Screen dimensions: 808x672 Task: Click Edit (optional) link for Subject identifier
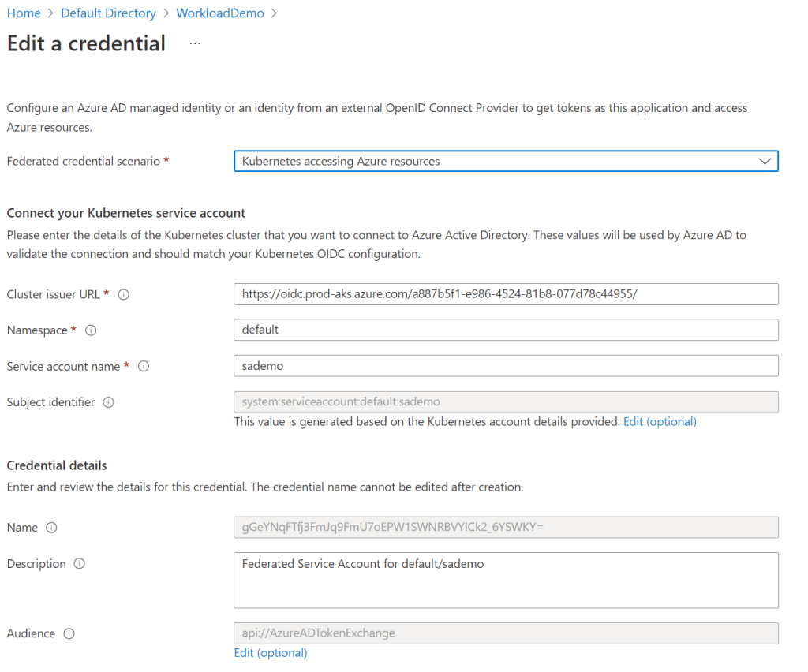660,422
